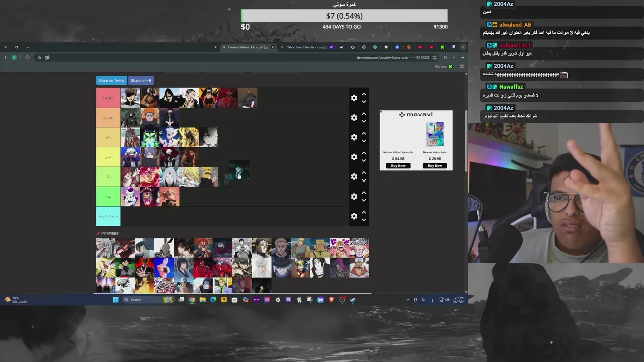
Task: Click chat username alwaleed_AB
Action: [x=515, y=25]
